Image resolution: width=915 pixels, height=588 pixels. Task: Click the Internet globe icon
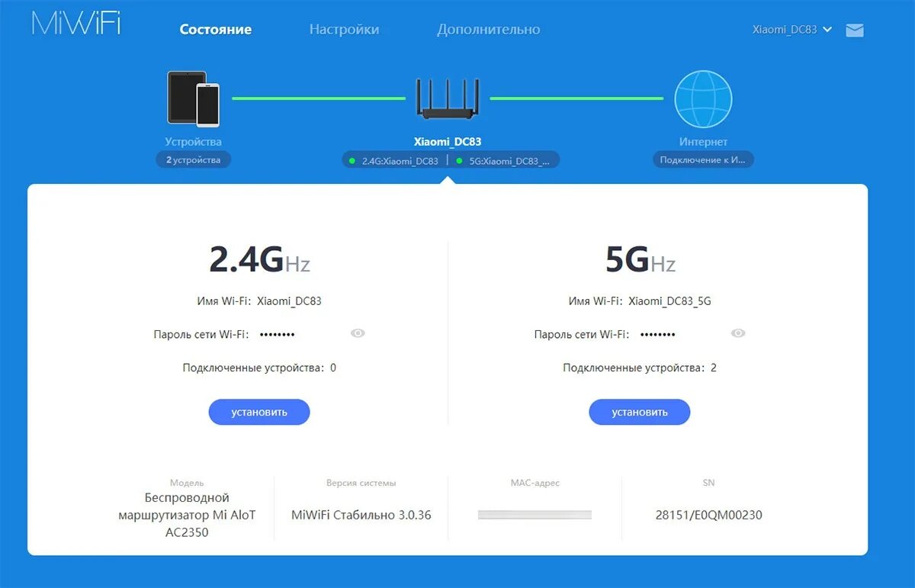(703, 98)
